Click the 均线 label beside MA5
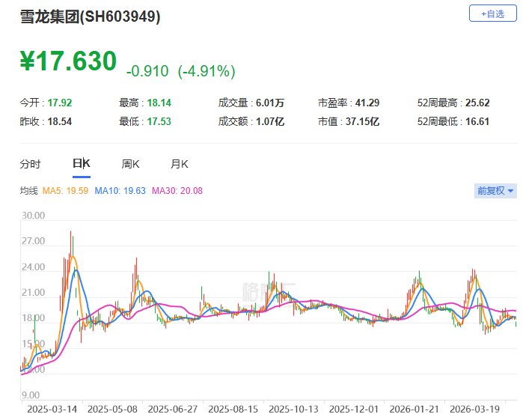 click(29, 191)
